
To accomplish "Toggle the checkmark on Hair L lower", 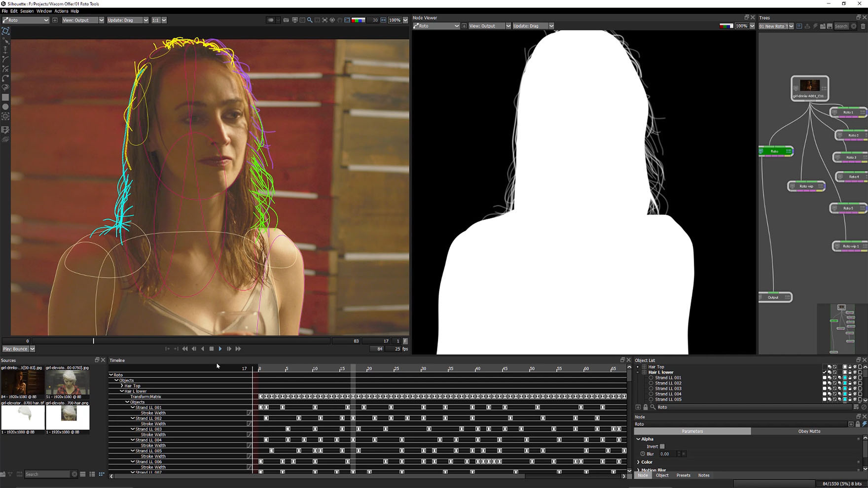I will coord(824,372).
